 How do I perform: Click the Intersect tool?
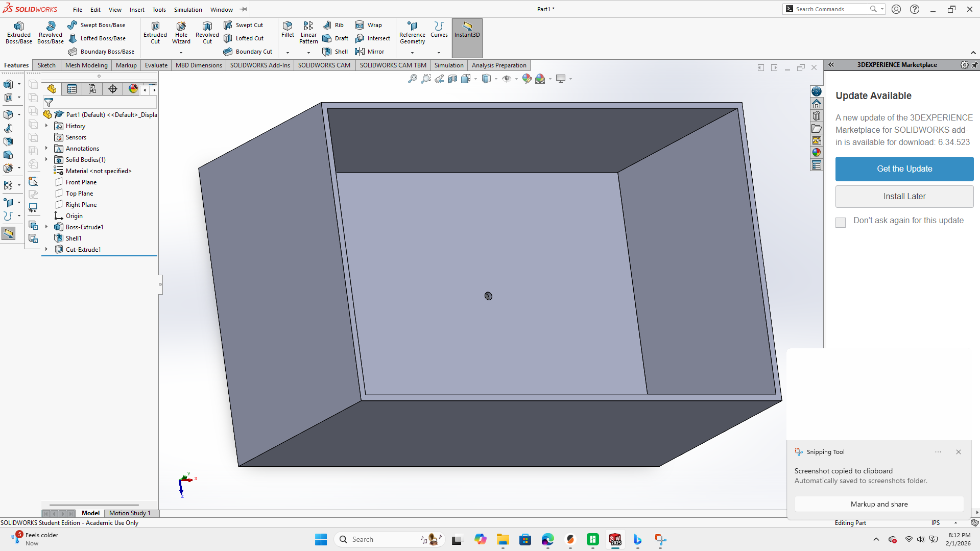pyautogui.click(x=373, y=38)
